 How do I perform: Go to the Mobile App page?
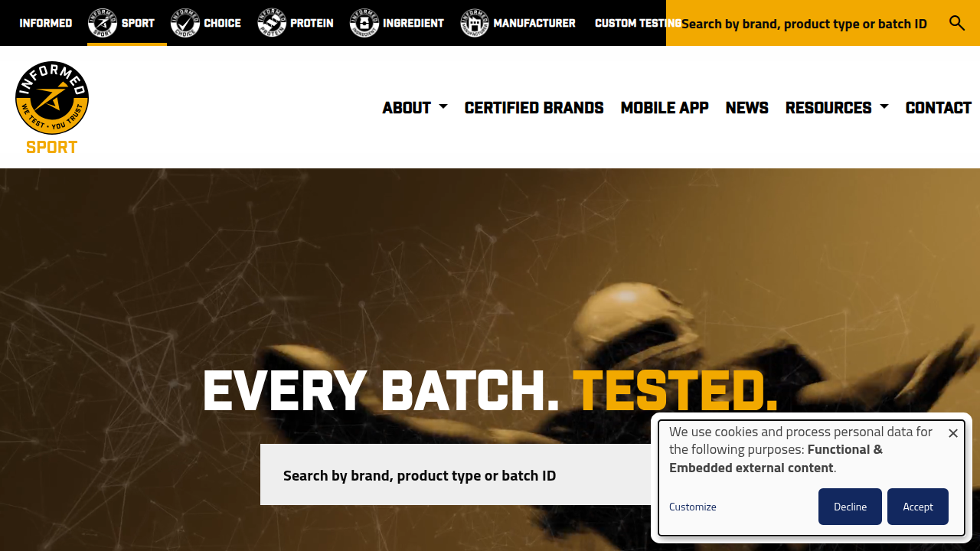[665, 108]
